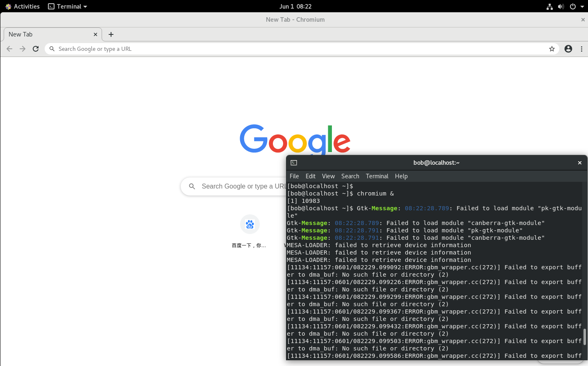Bookmark this tab with the star icon
Viewport: 588px width, 366px height.
[552, 49]
